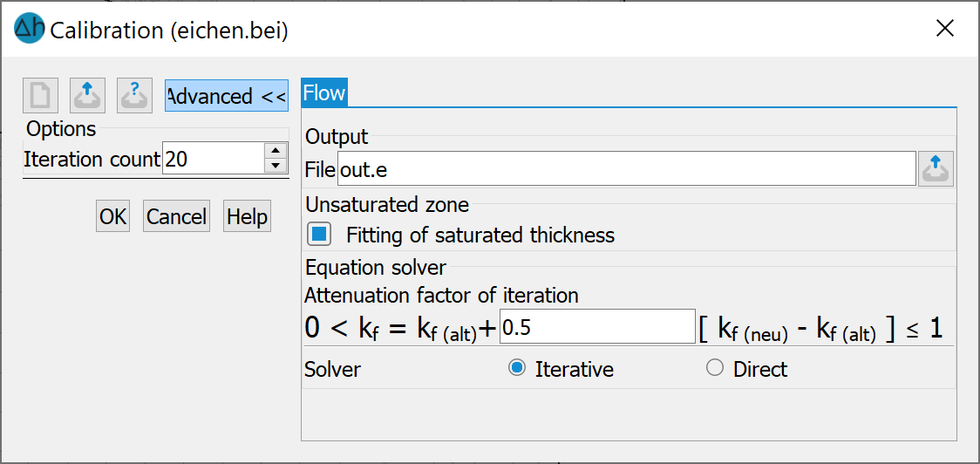Open Help via the Help button
Viewport: 980px width, 464px height.
(x=247, y=216)
